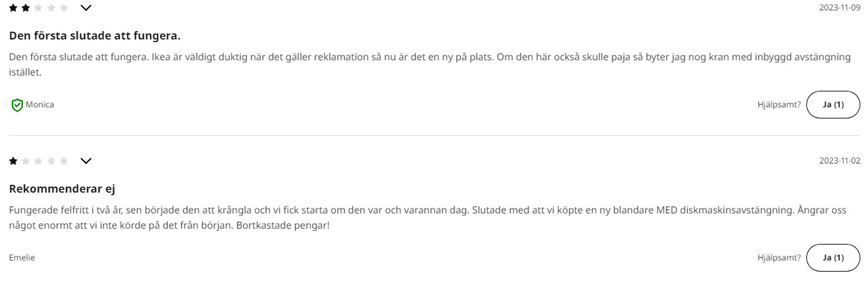Mark Monica's review helpful with Ja (1)

833,105
